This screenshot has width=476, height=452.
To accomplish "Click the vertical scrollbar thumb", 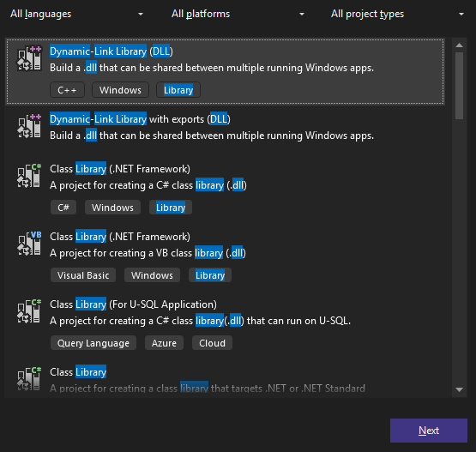I will pos(460,86).
